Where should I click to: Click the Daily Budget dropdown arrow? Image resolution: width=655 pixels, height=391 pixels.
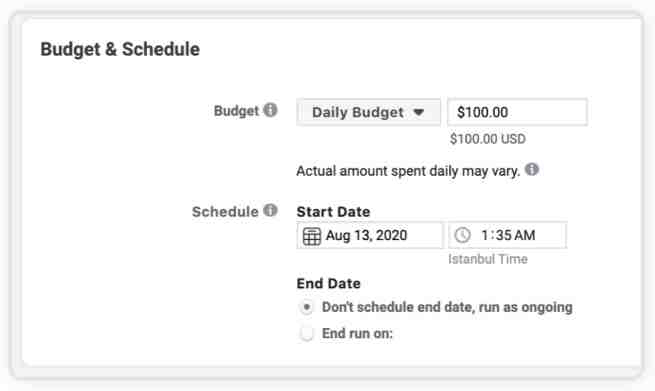coord(419,112)
